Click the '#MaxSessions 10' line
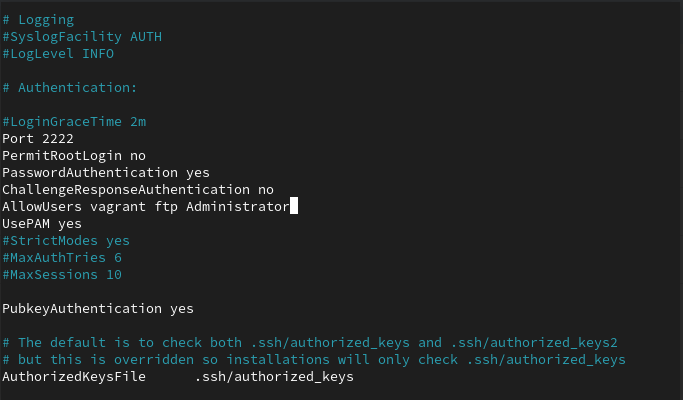 pyautogui.click(x=62, y=275)
